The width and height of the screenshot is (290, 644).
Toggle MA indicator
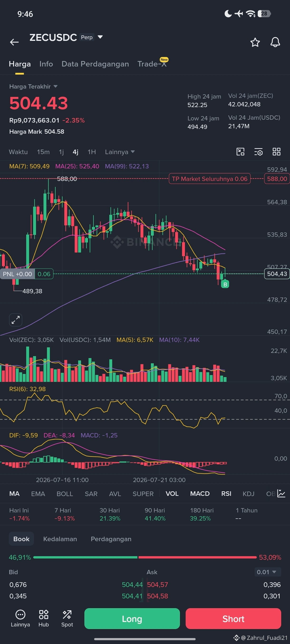(x=14, y=494)
